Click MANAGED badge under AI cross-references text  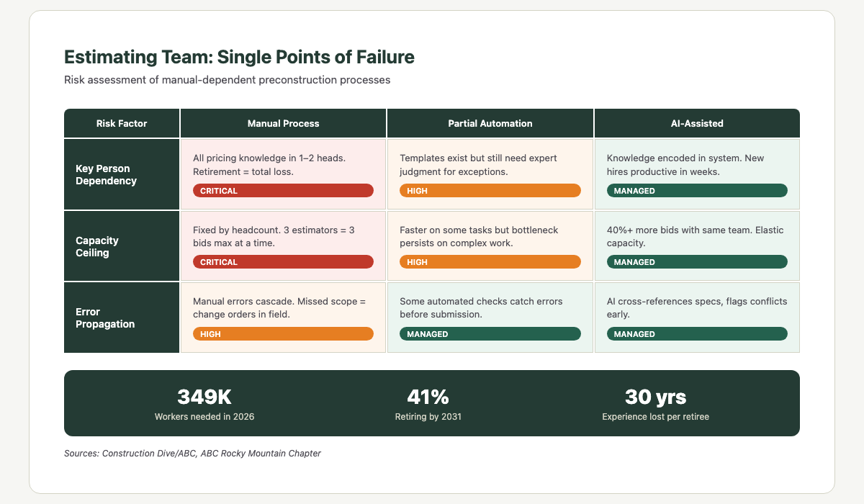click(697, 334)
